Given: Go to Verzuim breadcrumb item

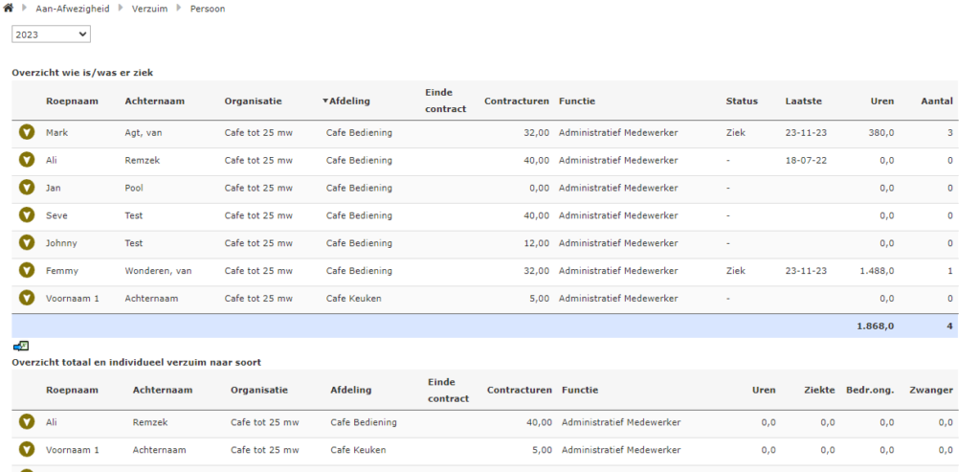Looking at the screenshot, I should (148, 9).
